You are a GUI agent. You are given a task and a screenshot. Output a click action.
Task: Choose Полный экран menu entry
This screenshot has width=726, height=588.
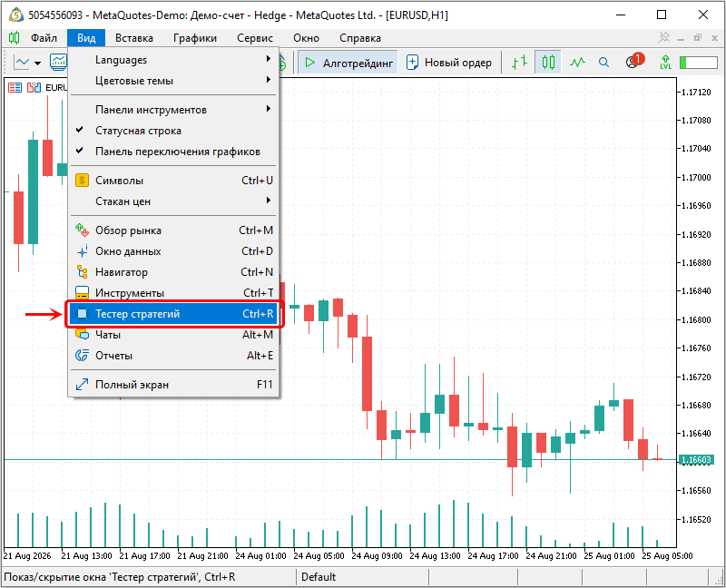click(174, 384)
